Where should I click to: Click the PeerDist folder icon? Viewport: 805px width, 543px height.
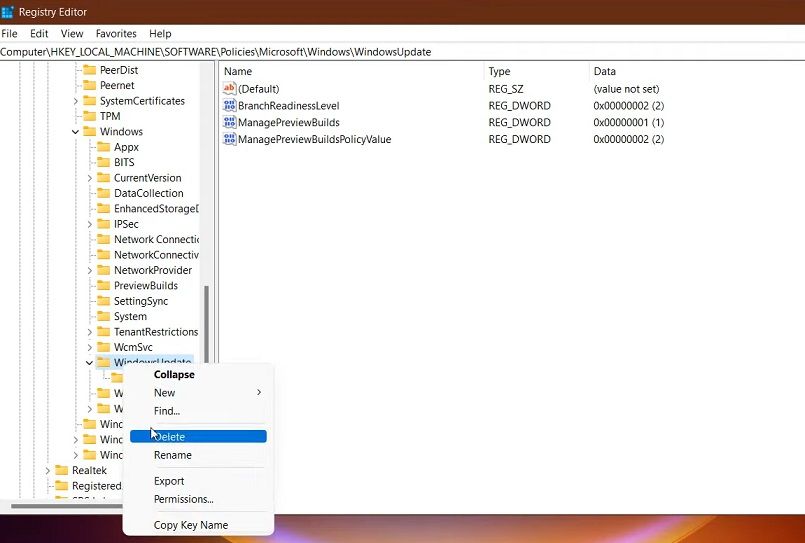[90, 70]
